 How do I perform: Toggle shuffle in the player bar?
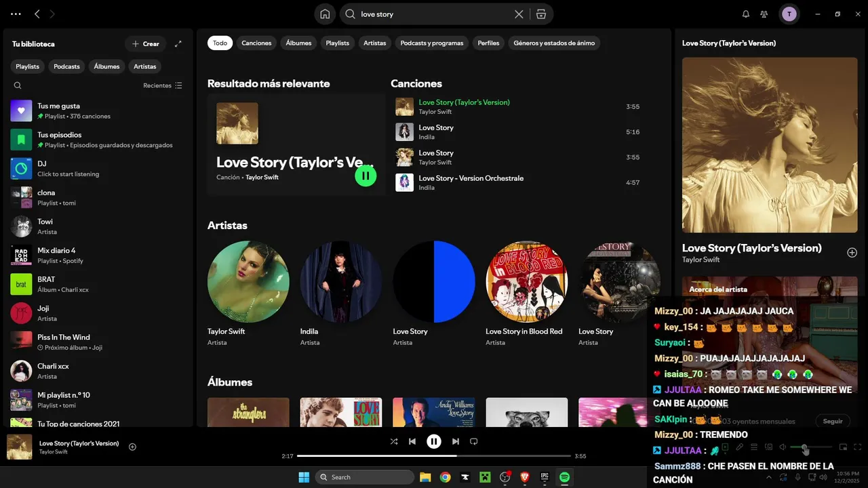click(x=394, y=441)
